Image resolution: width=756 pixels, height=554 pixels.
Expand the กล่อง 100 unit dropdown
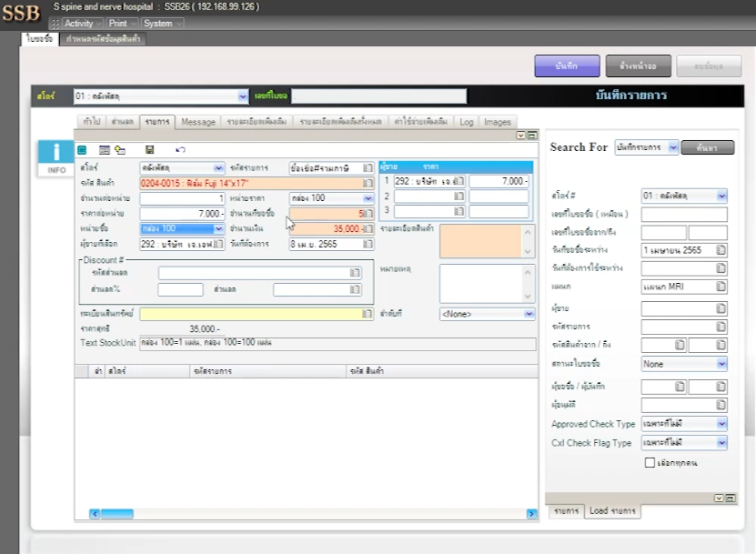(368, 198)
